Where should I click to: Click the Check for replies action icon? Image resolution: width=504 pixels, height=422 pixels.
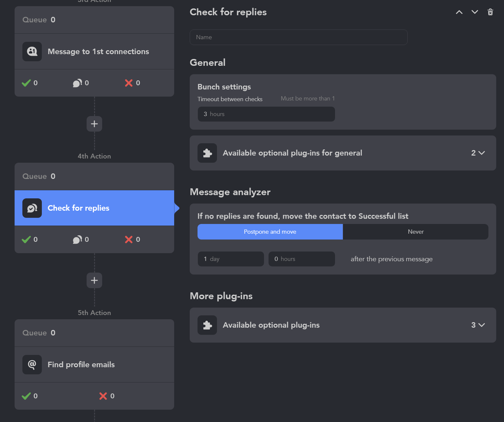pos(32,208)
